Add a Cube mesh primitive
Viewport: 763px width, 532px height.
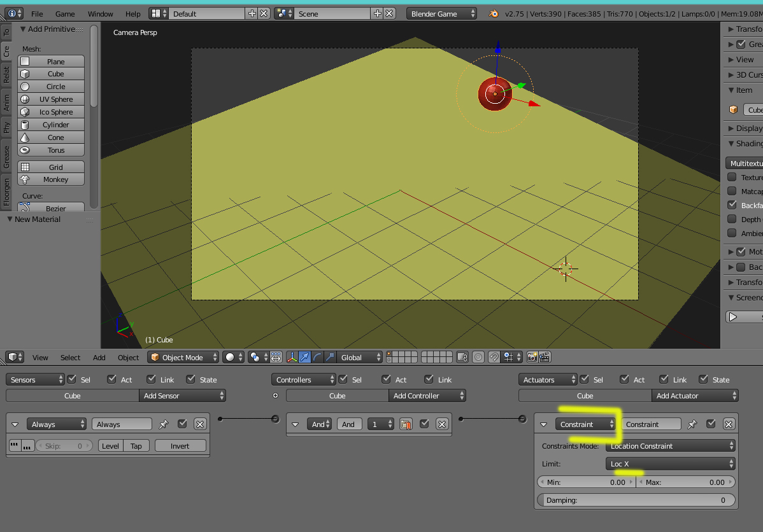tap(51, 74)
